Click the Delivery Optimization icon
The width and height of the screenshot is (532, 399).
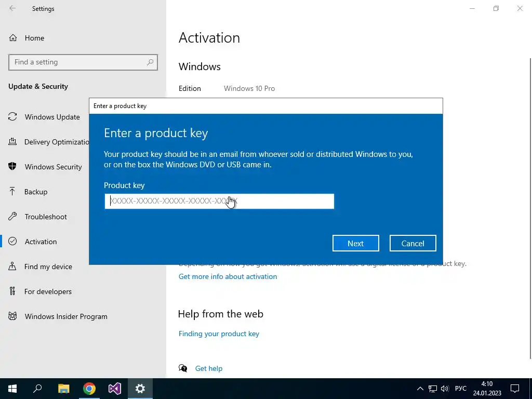pyautogui.click(x=12, y=141)
